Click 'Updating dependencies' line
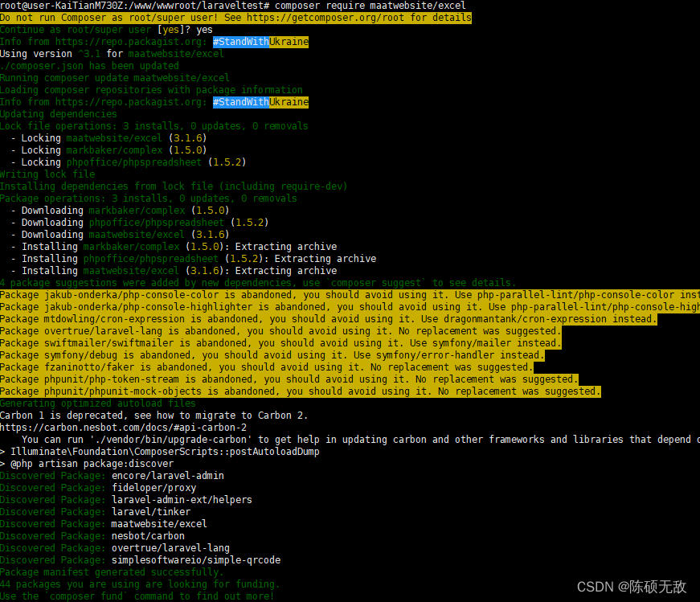The image size is (700, 602). coord(59,114)
